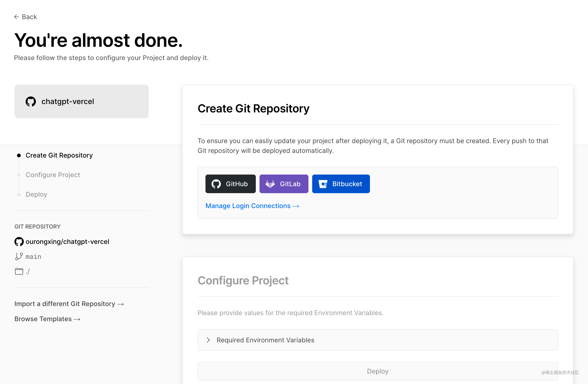Click the main branch label
The height and width of the screenshot is (384, 588).
pos(33,257)
